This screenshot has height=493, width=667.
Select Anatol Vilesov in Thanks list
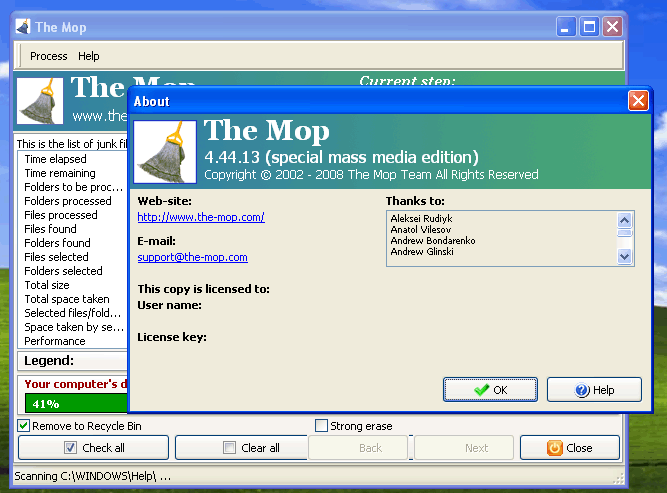pyautogui.click(x=421, y=229)
